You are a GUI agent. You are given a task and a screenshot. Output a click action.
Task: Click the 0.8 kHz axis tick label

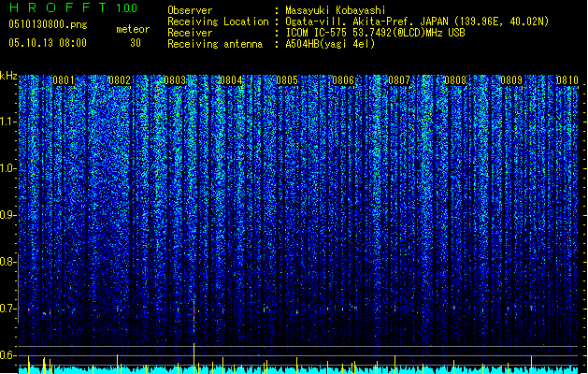(7, 262)
